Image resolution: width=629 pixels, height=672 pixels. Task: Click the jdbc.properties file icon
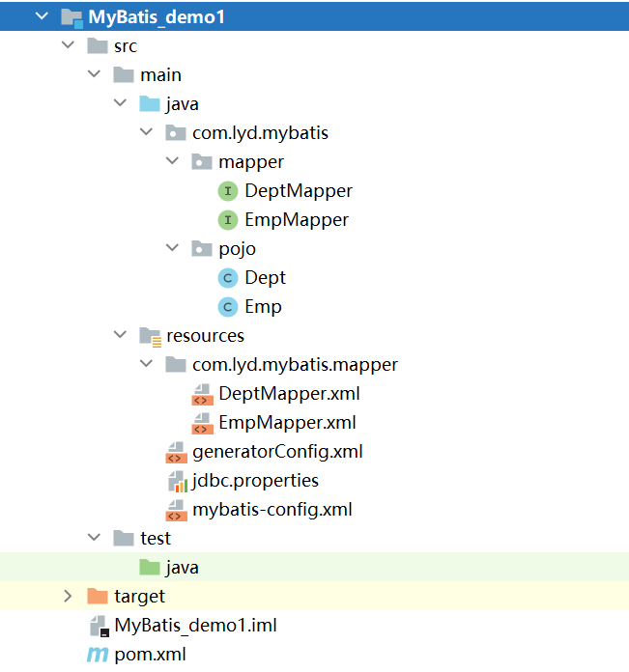(x=178, y=481)
